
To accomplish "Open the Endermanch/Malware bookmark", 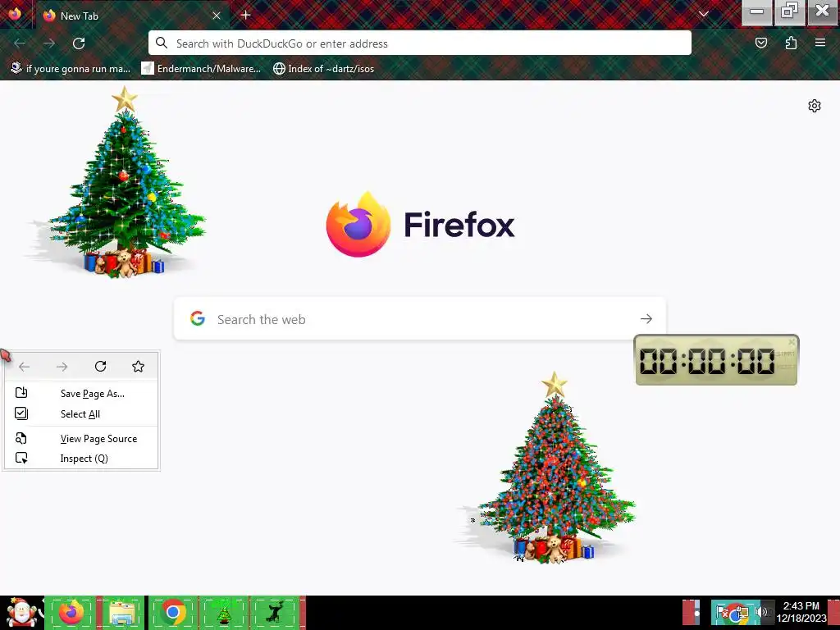I will pos(201,69).
